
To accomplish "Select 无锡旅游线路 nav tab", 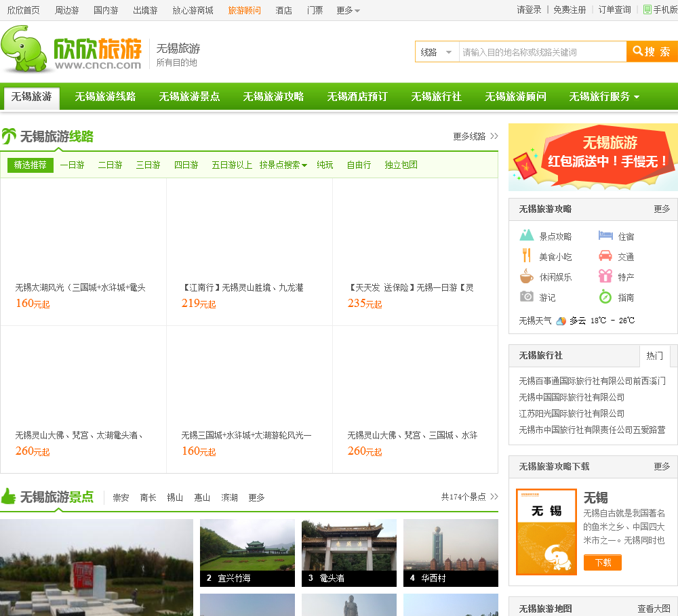I will (105, 96).
